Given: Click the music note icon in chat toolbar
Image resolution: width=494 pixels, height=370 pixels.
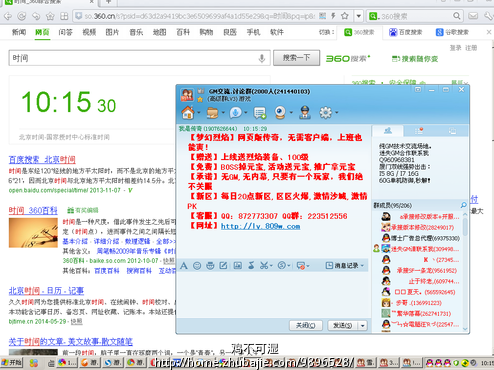Looking at the screenshot, I should pos(251,266).
